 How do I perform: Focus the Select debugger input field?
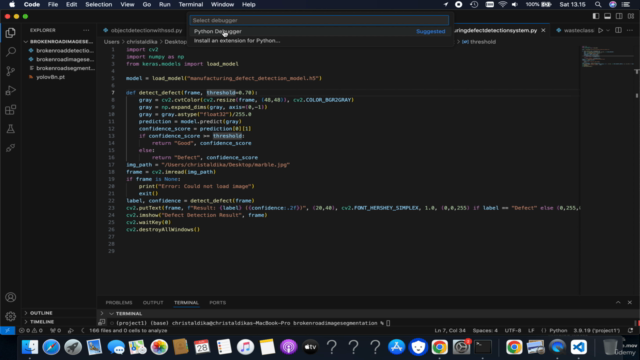point(319,20)
